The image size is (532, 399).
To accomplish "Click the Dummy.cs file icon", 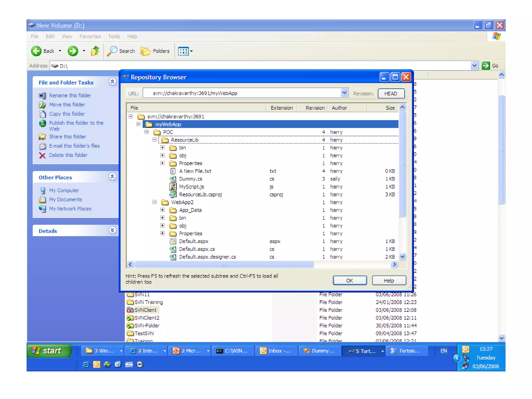I will click(x=173, y=179).
